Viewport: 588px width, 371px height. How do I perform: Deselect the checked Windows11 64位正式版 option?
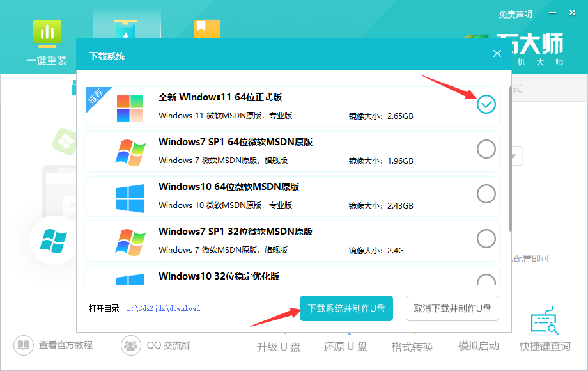486,104
